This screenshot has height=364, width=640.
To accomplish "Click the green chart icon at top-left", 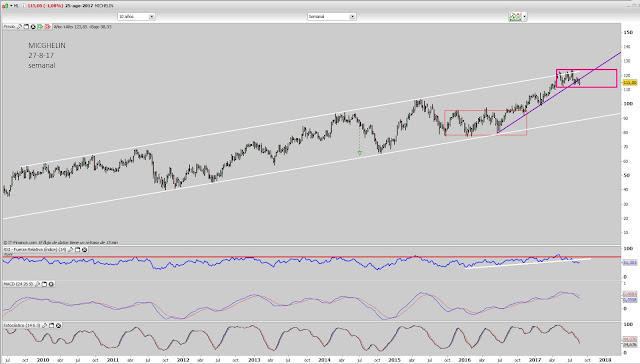I will (5, 6).
